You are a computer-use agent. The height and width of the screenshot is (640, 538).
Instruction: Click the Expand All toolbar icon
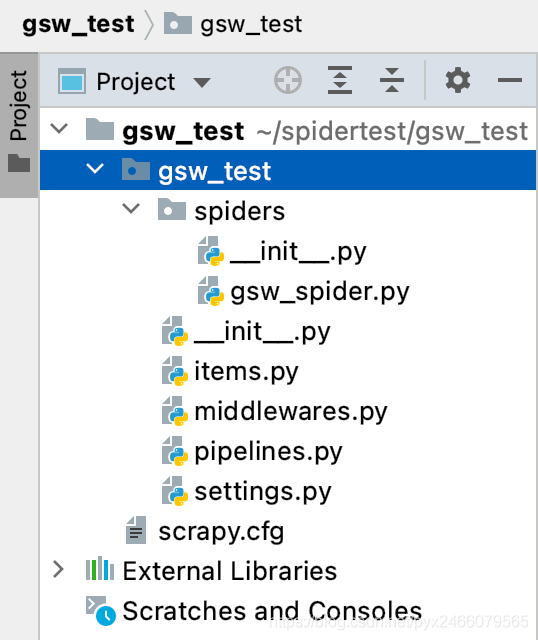pyautogui.click(x=340, y=80)
